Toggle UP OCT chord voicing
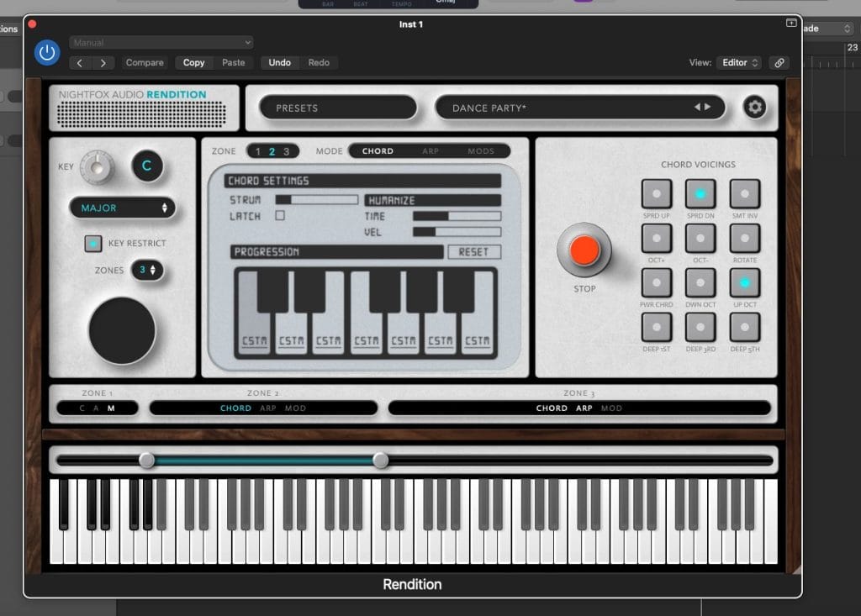Image resolution: width=861 pixels, height=616 pixels. point(745,282)
